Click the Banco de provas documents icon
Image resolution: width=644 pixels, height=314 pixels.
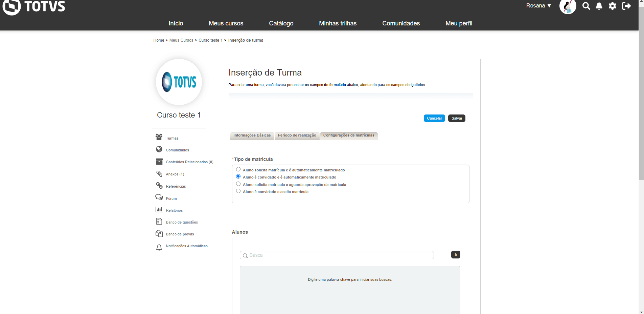159,233
